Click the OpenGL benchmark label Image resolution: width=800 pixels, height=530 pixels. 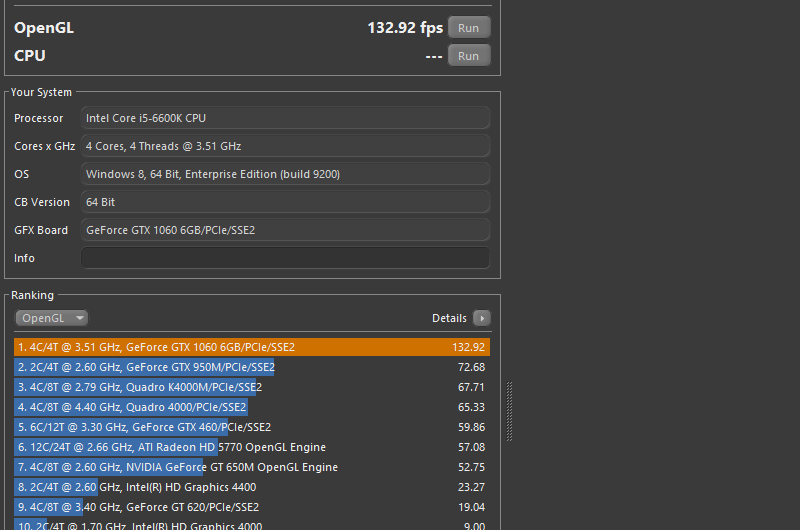pyautogui.click(x=44, y=28)
